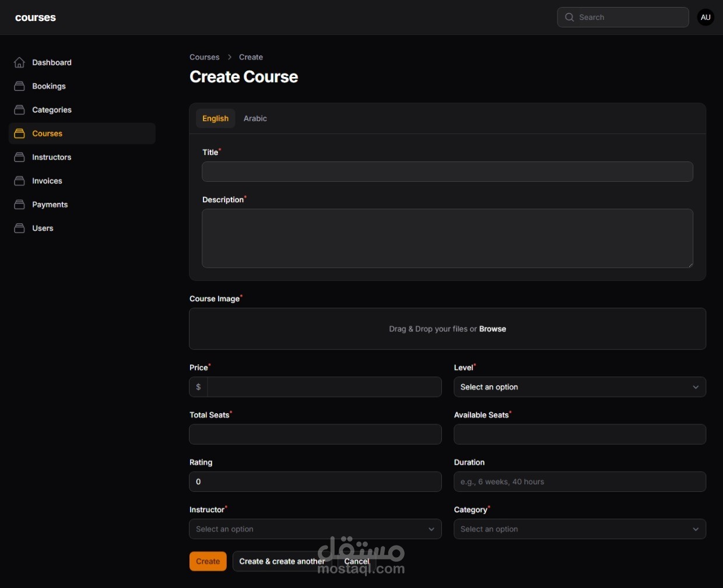Click the Category field label

[471, 509]
